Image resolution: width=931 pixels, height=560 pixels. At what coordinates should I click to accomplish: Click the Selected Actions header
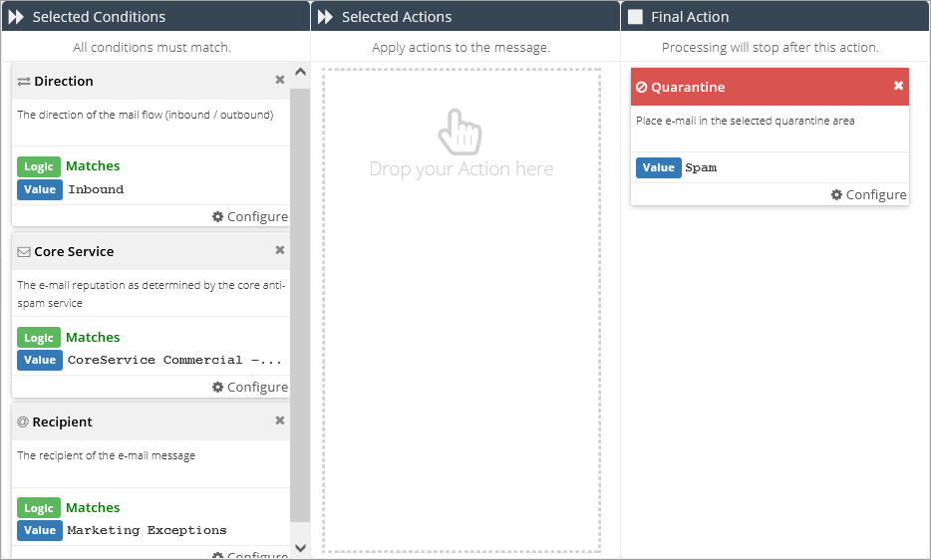point(397,17)
